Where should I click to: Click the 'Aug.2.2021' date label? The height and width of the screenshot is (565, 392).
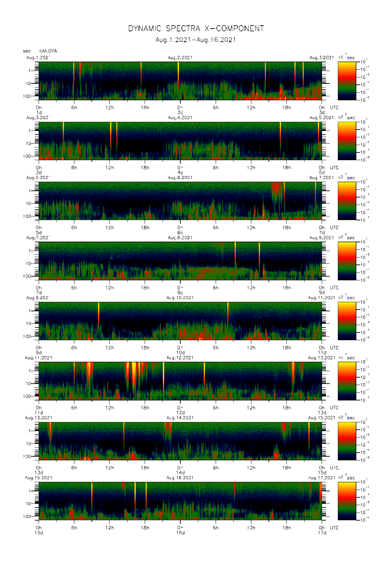click(x=180, y=58)
